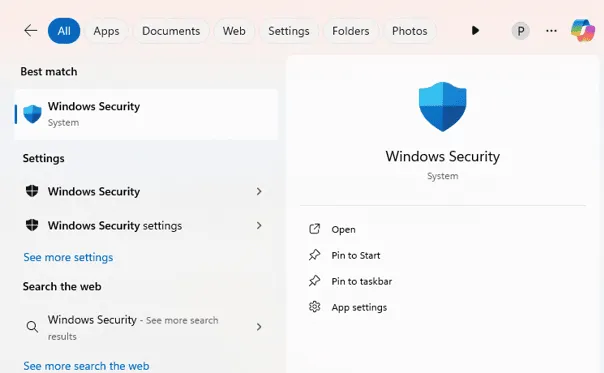Switch to the Settings filter
This screenshot has width=604, height=373.
pos(289,31)
